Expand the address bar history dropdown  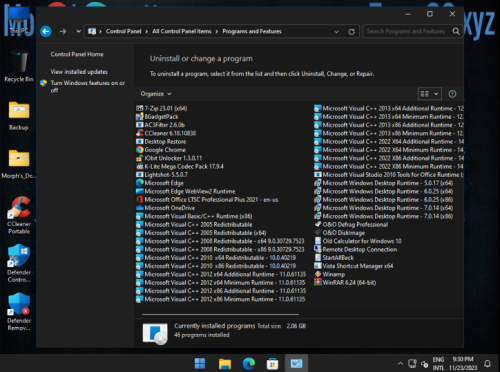pos(336,32)
